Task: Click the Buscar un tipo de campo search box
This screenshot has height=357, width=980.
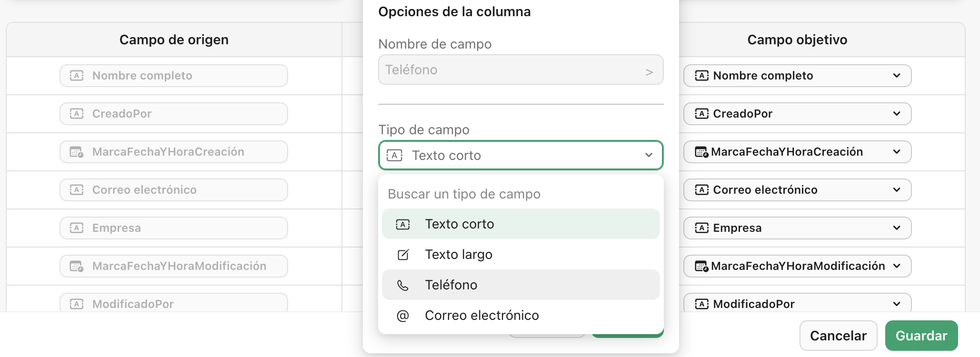Action: coord(520,194)
